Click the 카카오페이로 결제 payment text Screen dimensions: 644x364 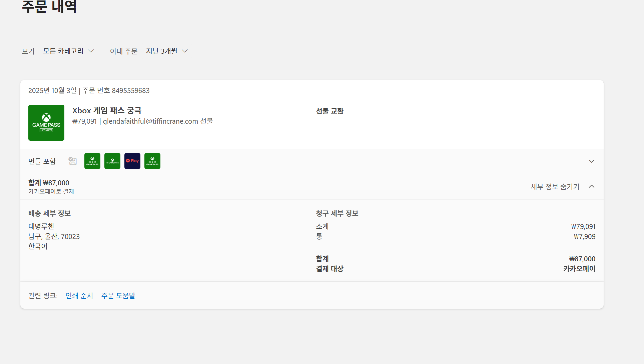coord(51,191)
